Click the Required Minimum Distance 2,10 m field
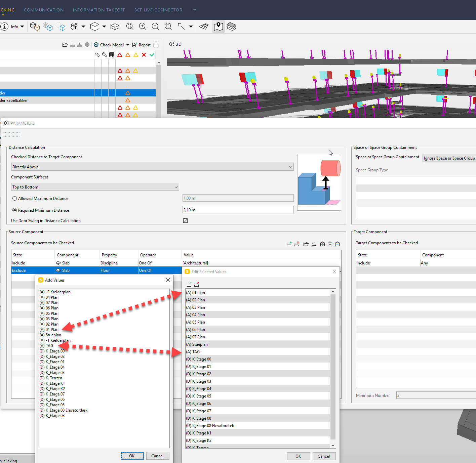The height and width of the screenshot is (463, 476). (x=238, y=210)
